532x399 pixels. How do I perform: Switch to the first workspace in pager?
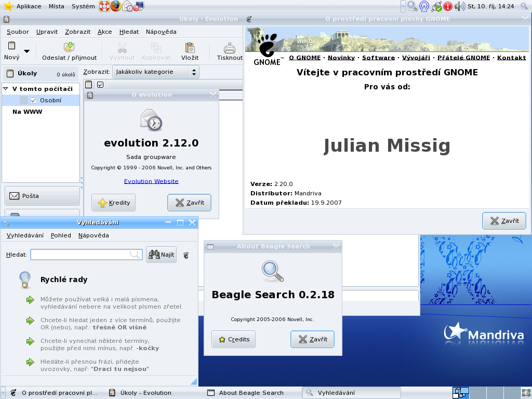point(461,393)
